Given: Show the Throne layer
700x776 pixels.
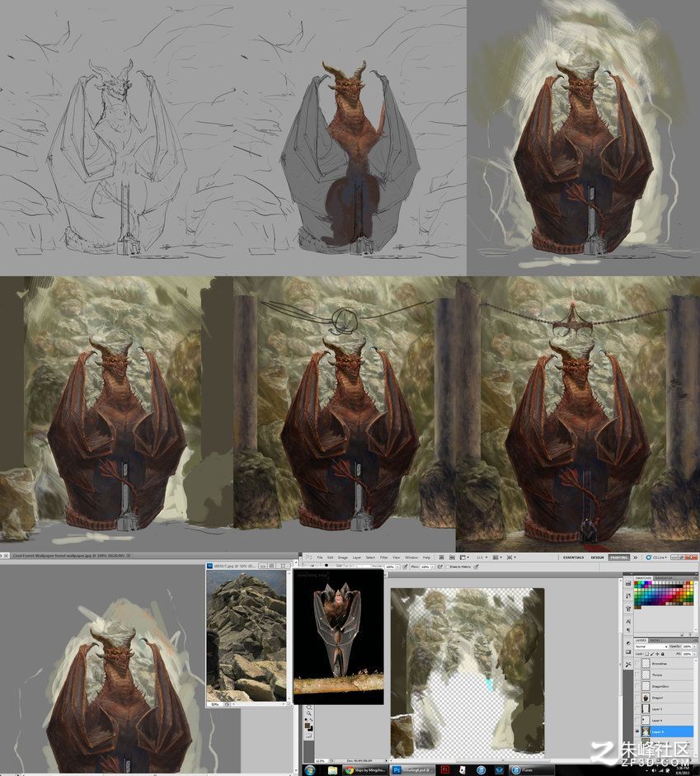Looking at the screenshot, I should coord(637,675).
